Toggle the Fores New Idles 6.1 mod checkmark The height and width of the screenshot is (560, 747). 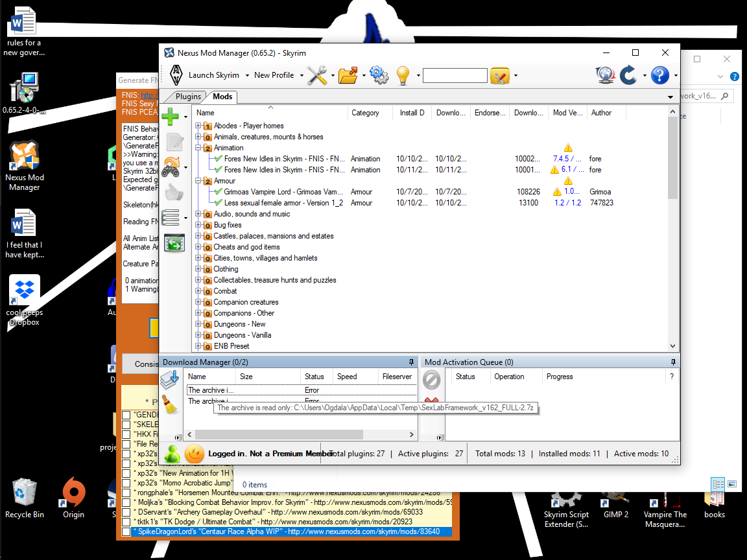click(x=218, y=170)
